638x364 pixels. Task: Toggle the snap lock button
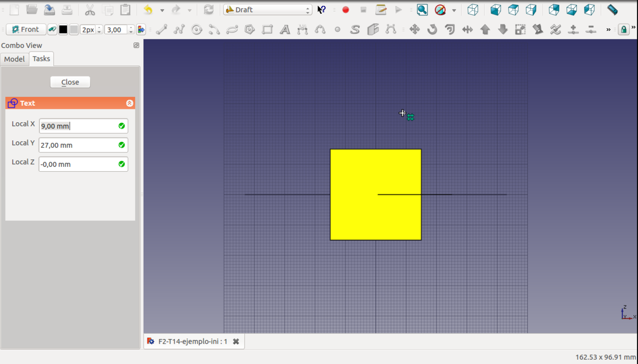pos(623,30)
